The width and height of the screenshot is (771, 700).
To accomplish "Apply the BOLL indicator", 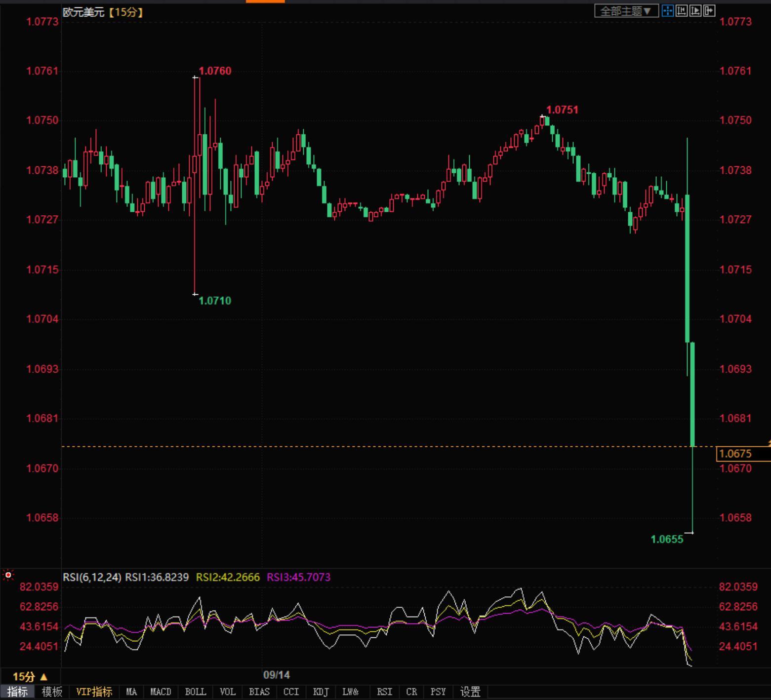I will tap(195, 692).
